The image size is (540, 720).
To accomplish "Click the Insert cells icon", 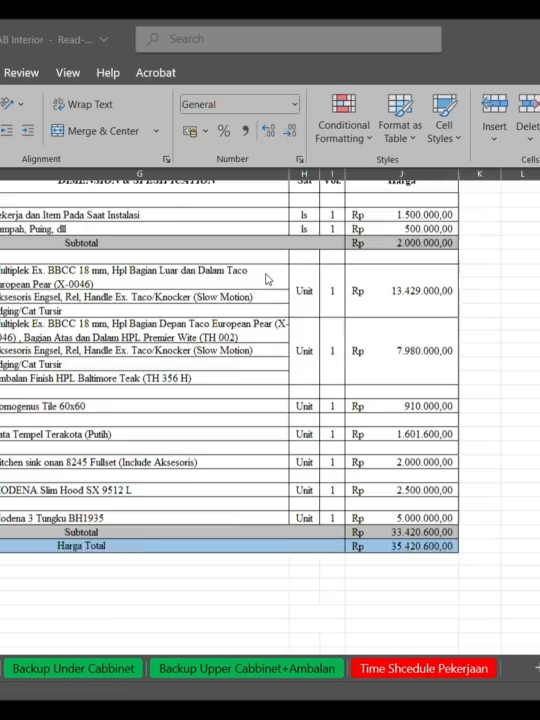I will tap(494, 119).
